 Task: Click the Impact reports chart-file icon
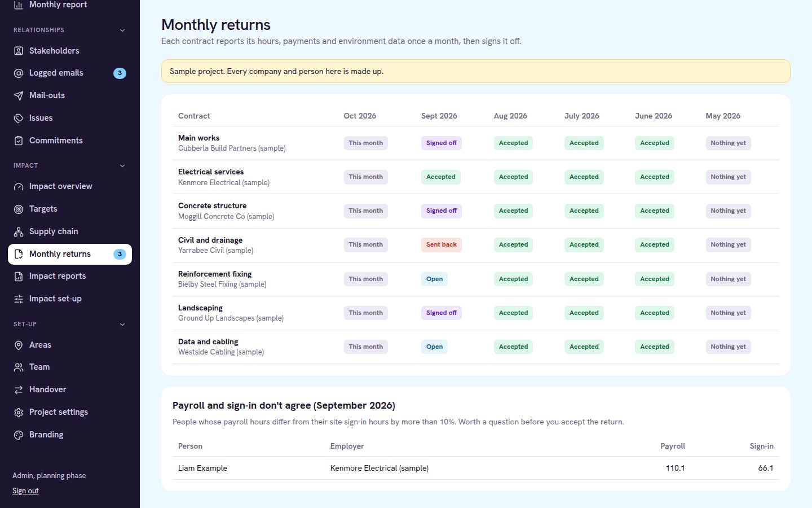pos(19,277)
